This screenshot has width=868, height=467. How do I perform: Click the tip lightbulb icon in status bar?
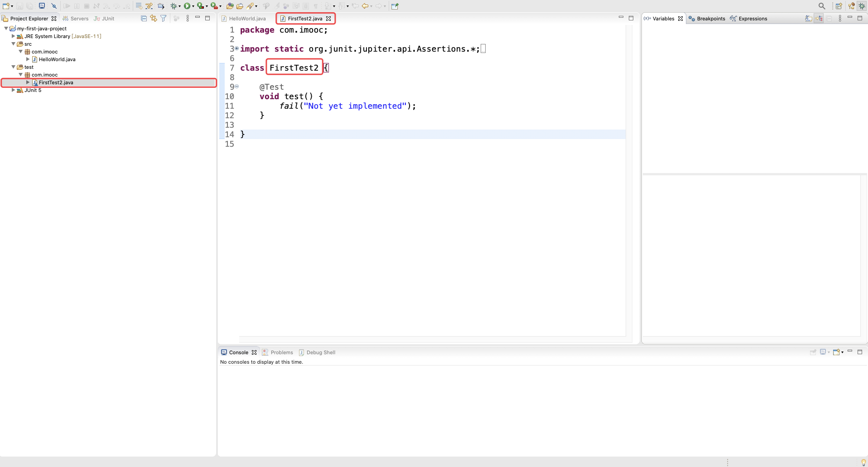(x=863, y=462)
